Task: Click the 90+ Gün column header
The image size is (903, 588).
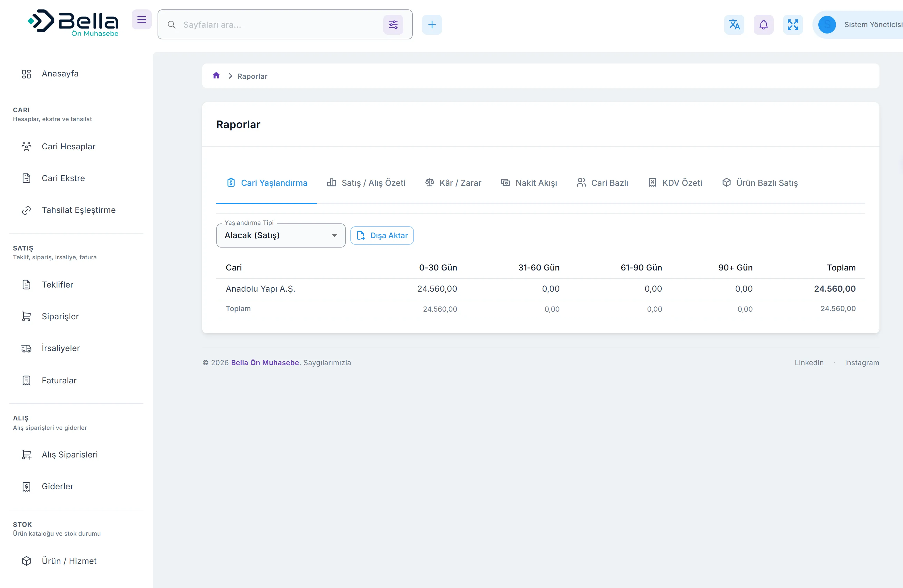Action: point(735,268)
